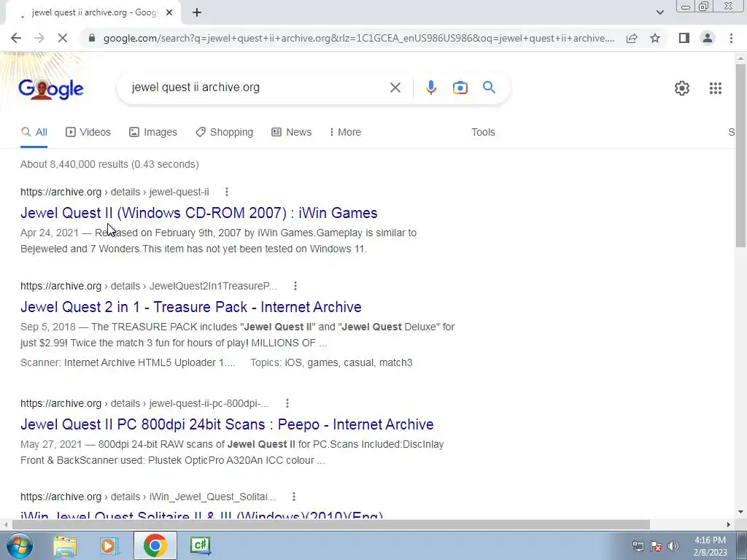Open options menu for jewel-quest-ii result

(227, 192)
